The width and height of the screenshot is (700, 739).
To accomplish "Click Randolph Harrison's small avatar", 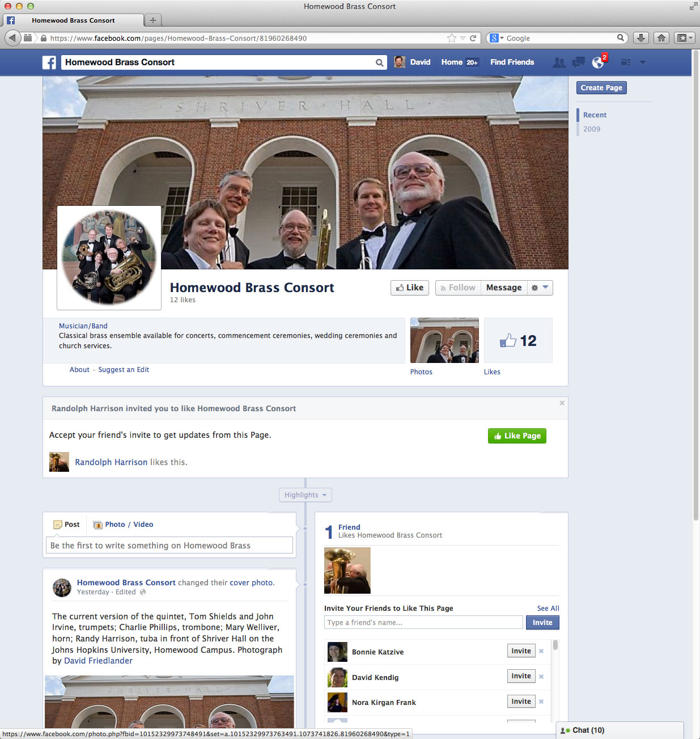I will [59, 462].
